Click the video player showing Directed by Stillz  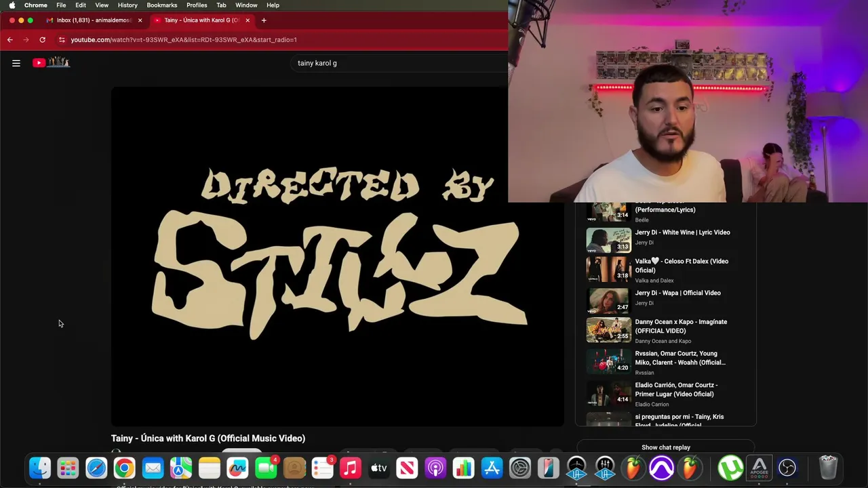click(x=337, y=256)
